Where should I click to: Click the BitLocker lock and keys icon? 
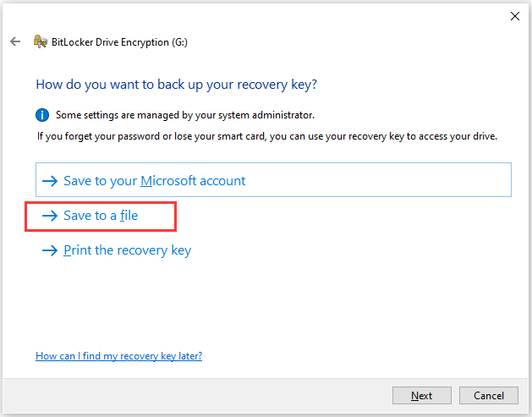tap(40, 41)
